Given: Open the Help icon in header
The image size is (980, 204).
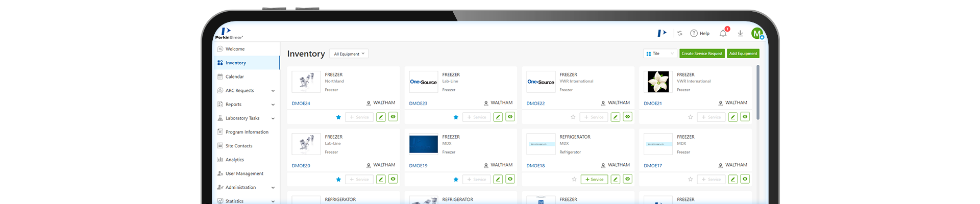Looking at the screenshot, I should pyautogui.click(x=700, y=34).
